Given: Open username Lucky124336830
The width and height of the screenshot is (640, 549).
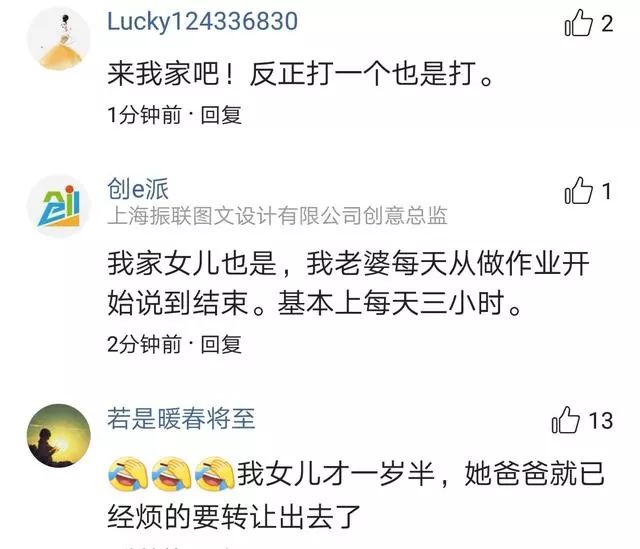Looking at the screenshot, I should [202, 22].
